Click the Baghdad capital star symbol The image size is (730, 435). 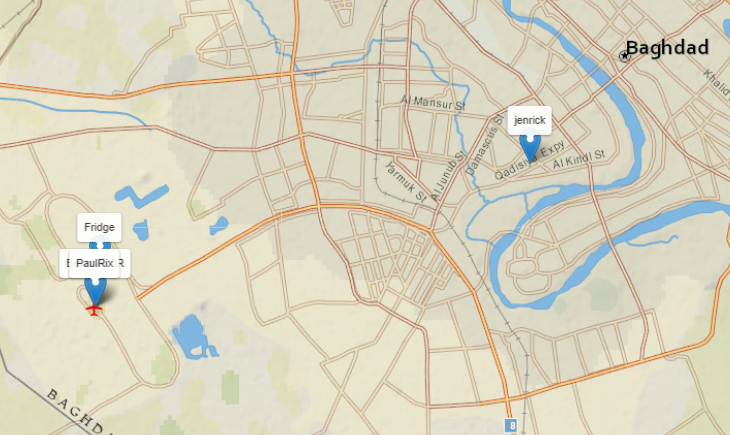(624, 56)
